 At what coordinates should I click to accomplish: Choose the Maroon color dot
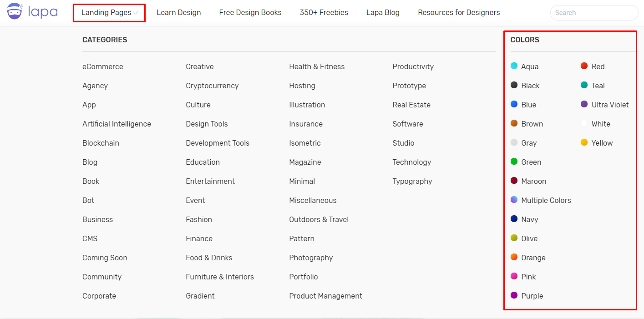(x=514, y=181)
